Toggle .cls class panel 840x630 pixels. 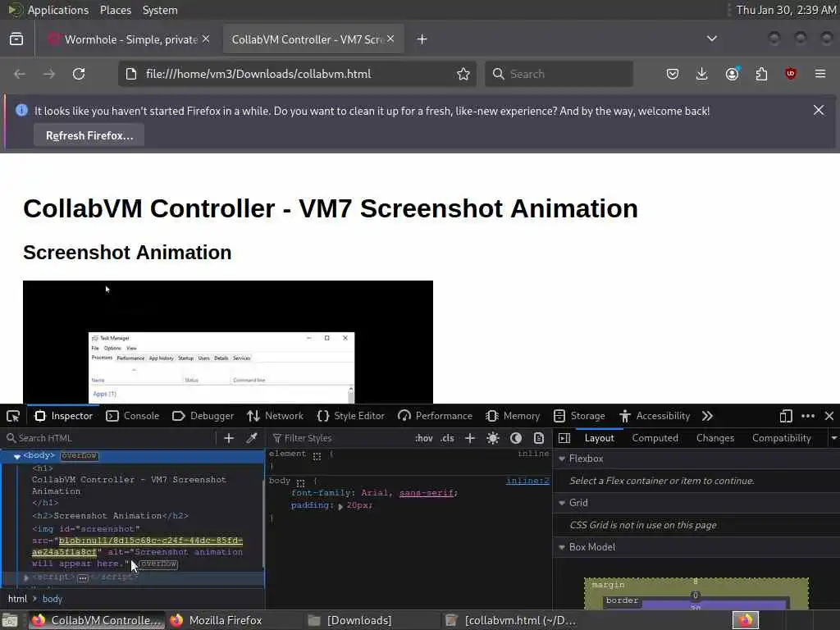447,438
